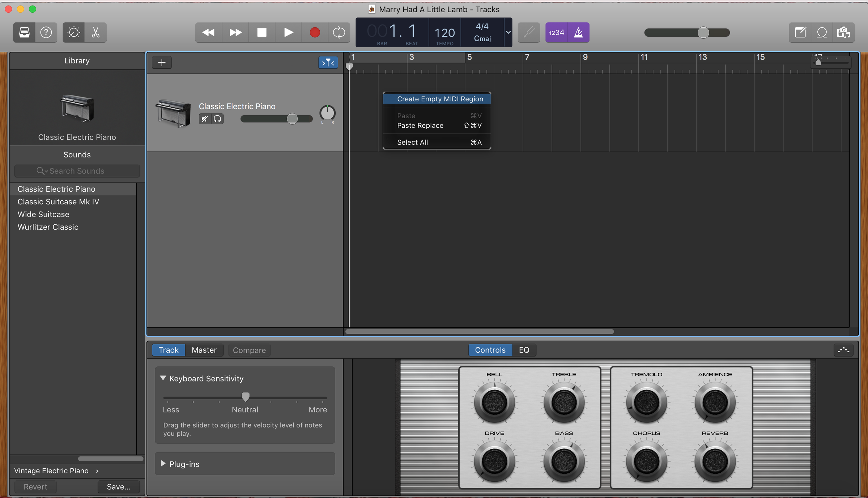Click the track volume slider
This screenshot has width=868, height=498.
[x=276, y=119]
